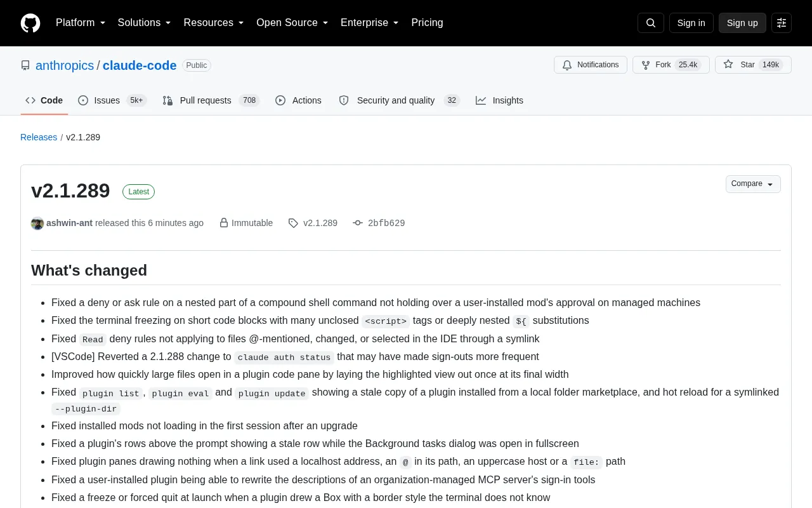Expand the Solutions menu
812x508 pixels.
pyautogui.click(x=145, y=23)
